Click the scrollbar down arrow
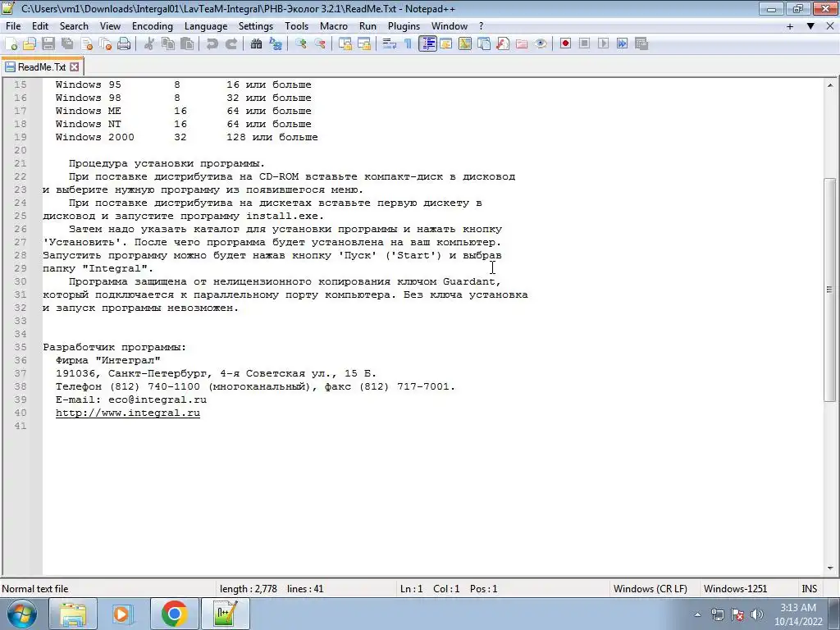The height and width of the screenshot is (630, 840). pos(830,568)
